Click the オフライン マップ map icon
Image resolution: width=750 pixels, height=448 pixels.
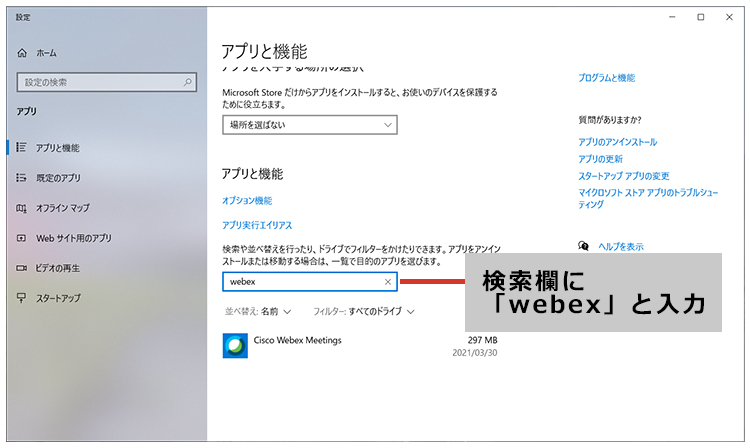pos(21,208)
